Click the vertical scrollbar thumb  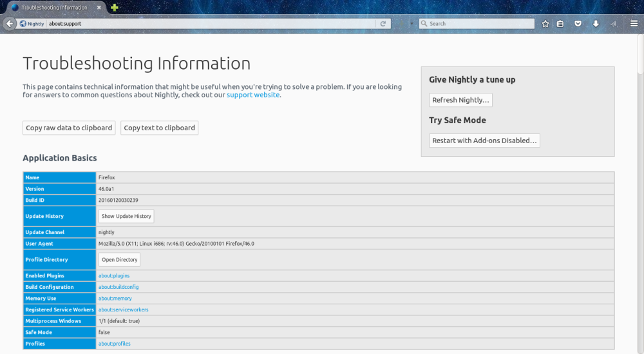(640, 54)
